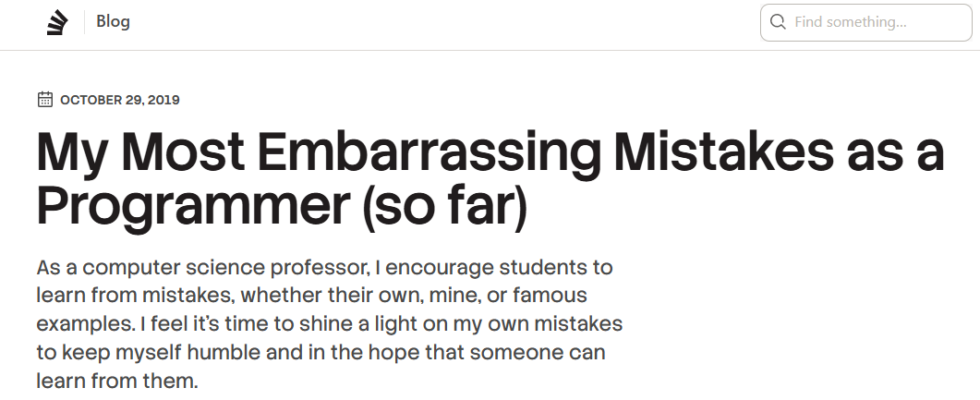
Task: Open the Blog home link
Action: (113, 22)
